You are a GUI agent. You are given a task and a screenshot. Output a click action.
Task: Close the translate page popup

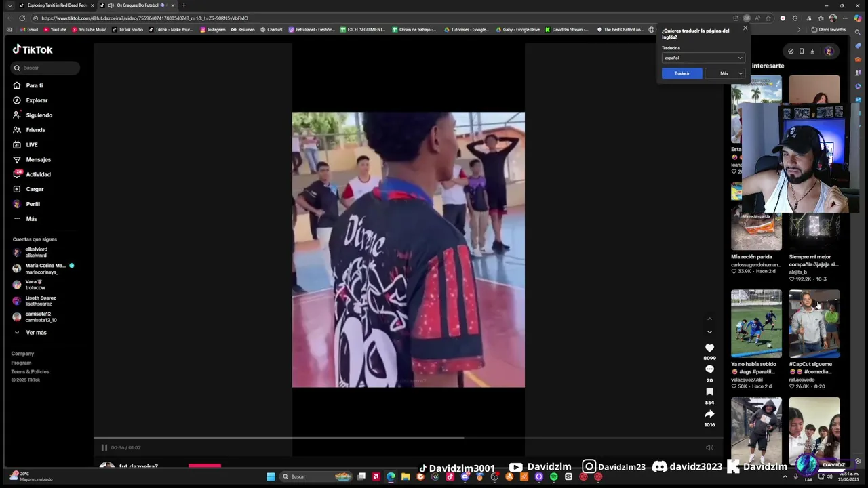[745, 28]
